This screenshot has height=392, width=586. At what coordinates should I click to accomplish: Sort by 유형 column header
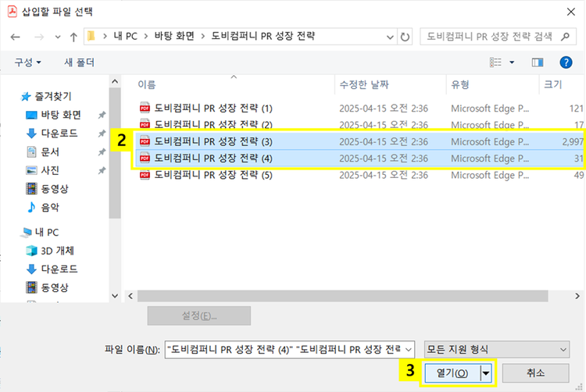pos(459,85)
